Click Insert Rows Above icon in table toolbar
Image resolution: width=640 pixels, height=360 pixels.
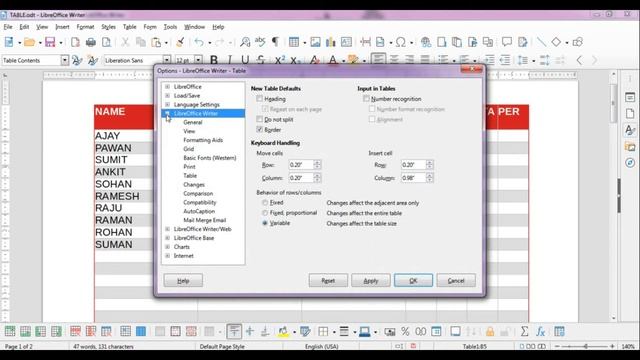(10, 331)
